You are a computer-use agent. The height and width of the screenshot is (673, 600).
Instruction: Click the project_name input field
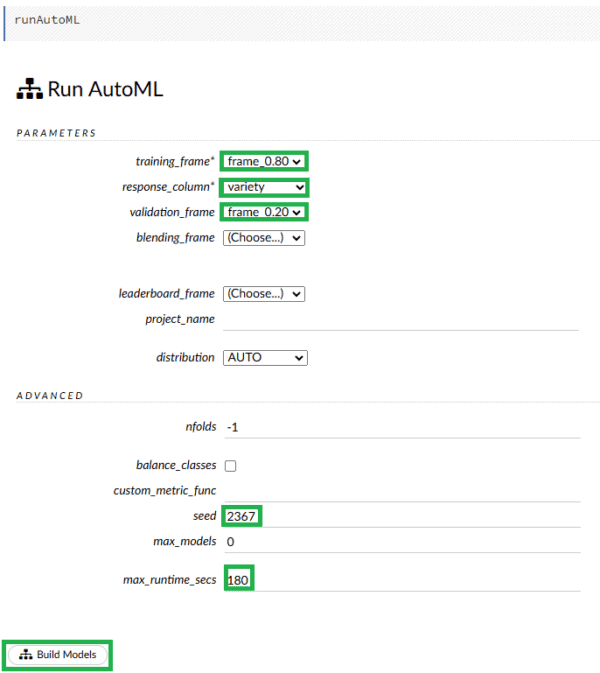click(x=400, y=319)
